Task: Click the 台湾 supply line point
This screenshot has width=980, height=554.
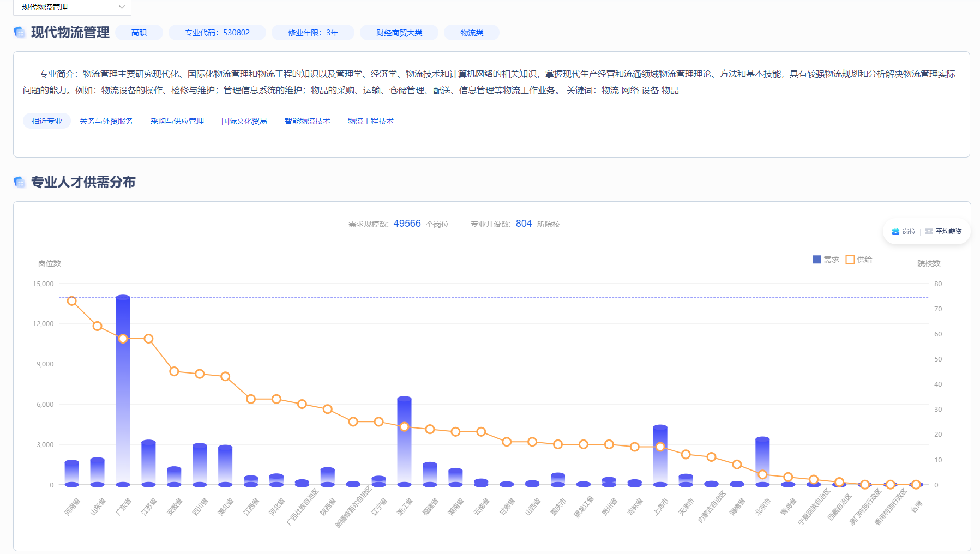Action: (x=916, y=485)
